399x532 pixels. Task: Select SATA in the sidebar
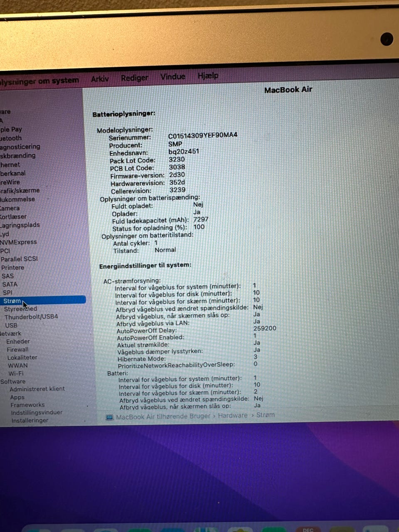tap(10, 284)
